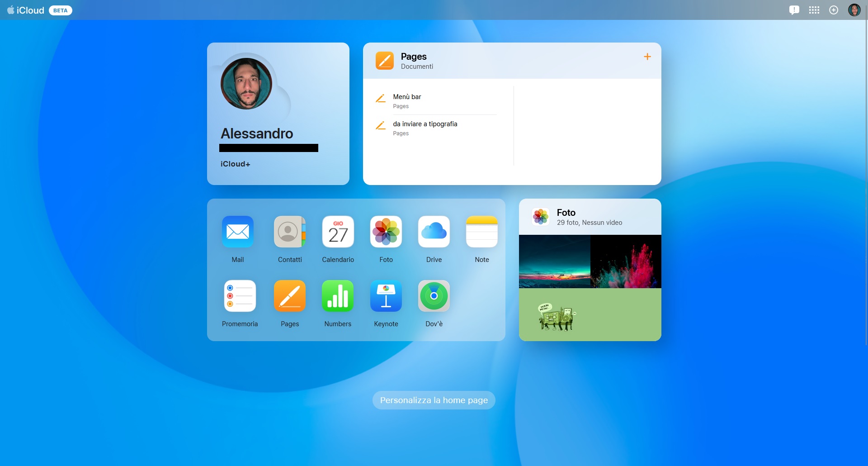Screen dimensions: 868x466
Task: Open the Note app
Action: [481, 232]
